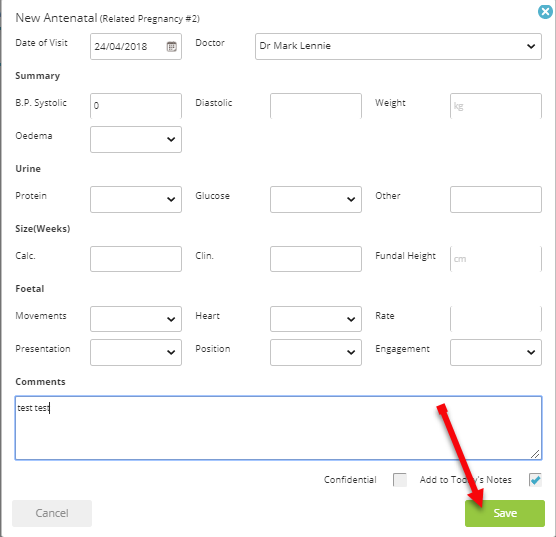Cancel the new antenatal entry
Screen dimensions: 556x537
point(52,513)
